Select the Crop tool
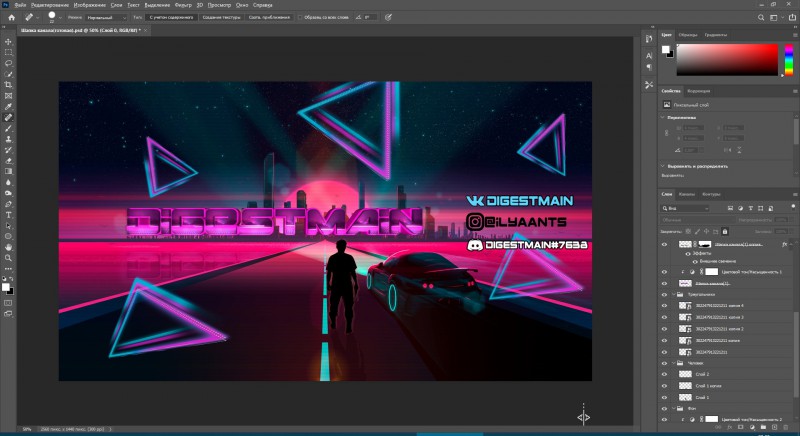Image resolution: width=800 pixels, height=436 pixels. pos(8,85)
